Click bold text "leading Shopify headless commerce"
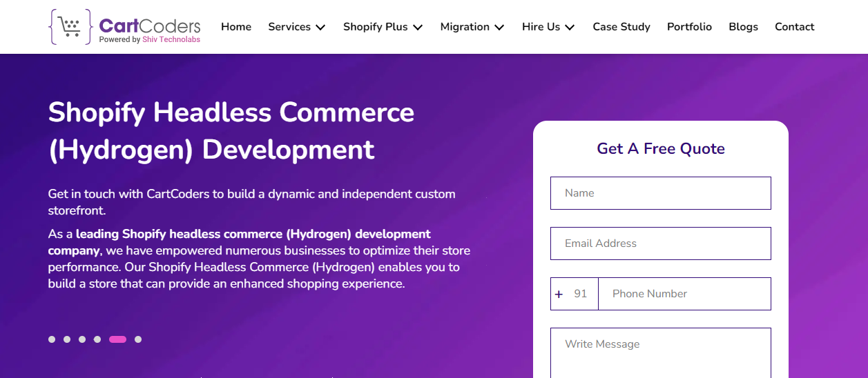 point(179,234)
